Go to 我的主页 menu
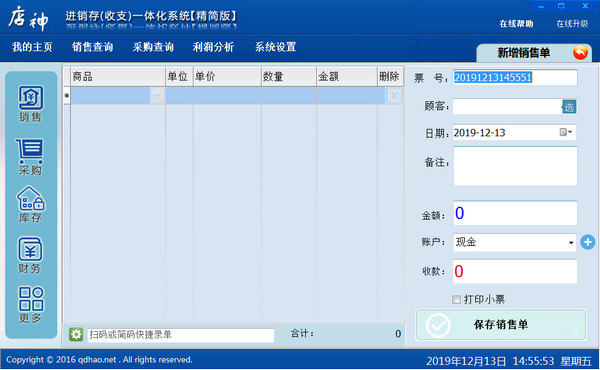The width and height of the screenshot is (600, 370). [32, 47]
